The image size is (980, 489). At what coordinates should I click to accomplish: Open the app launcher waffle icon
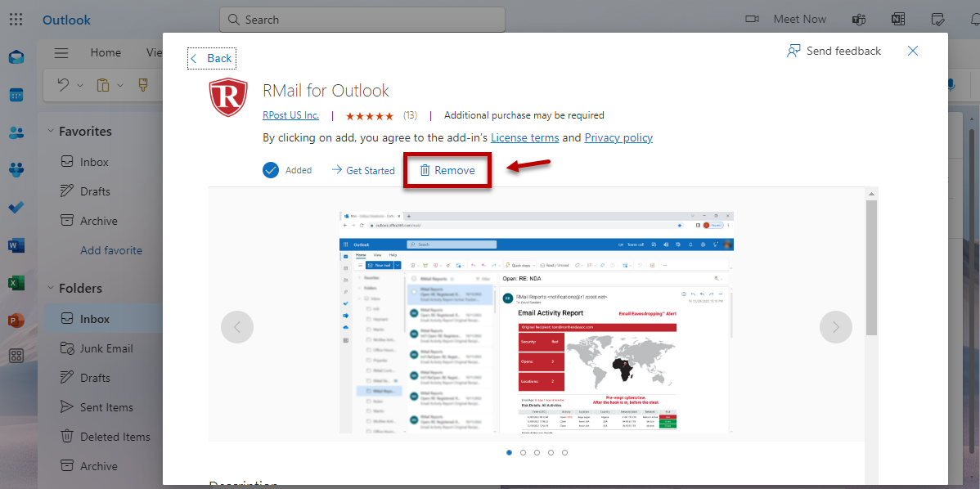pyautogui.click(x=16, y=20)
